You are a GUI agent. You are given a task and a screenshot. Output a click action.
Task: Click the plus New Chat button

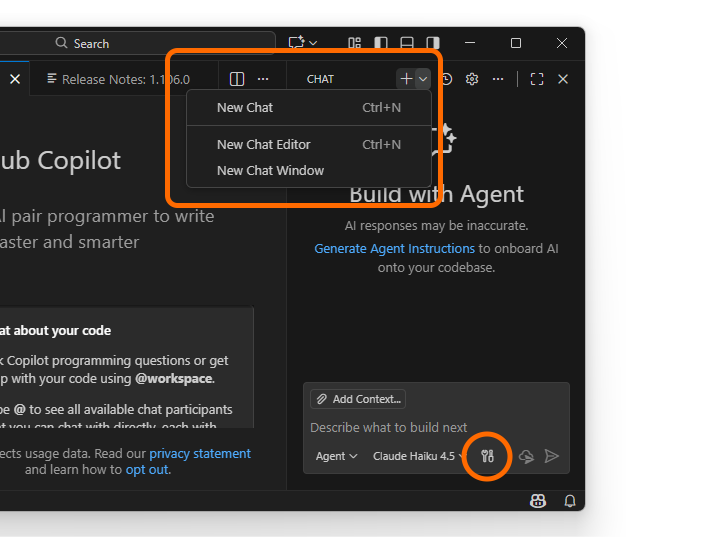point(406,79)
